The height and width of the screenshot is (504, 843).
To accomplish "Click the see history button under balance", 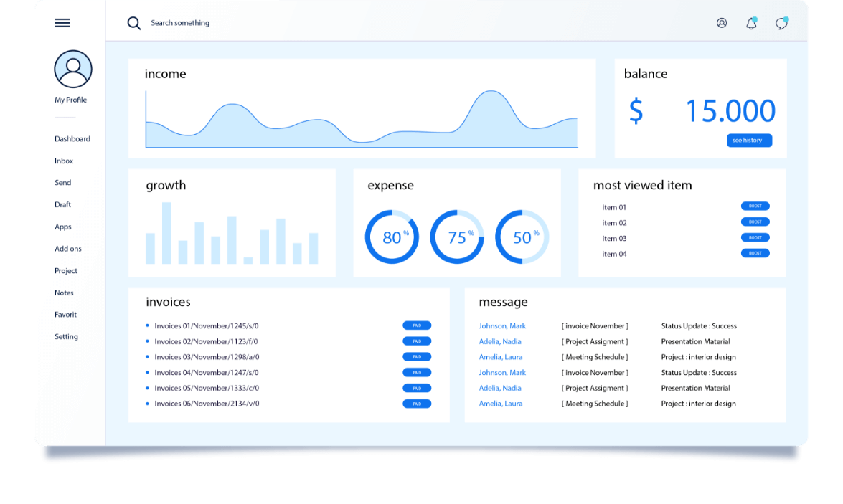I will pos(749,141).
